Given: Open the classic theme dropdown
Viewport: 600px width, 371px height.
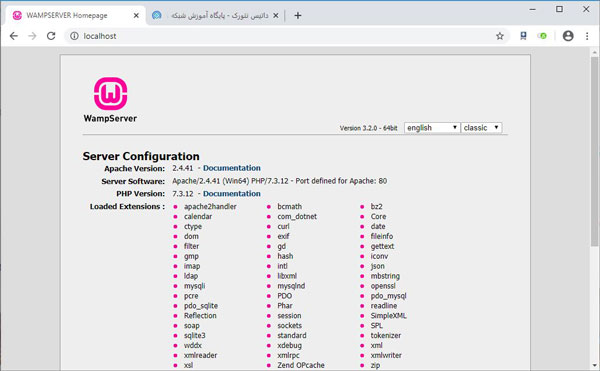Looking at the screenshot, I should point(481,128).
